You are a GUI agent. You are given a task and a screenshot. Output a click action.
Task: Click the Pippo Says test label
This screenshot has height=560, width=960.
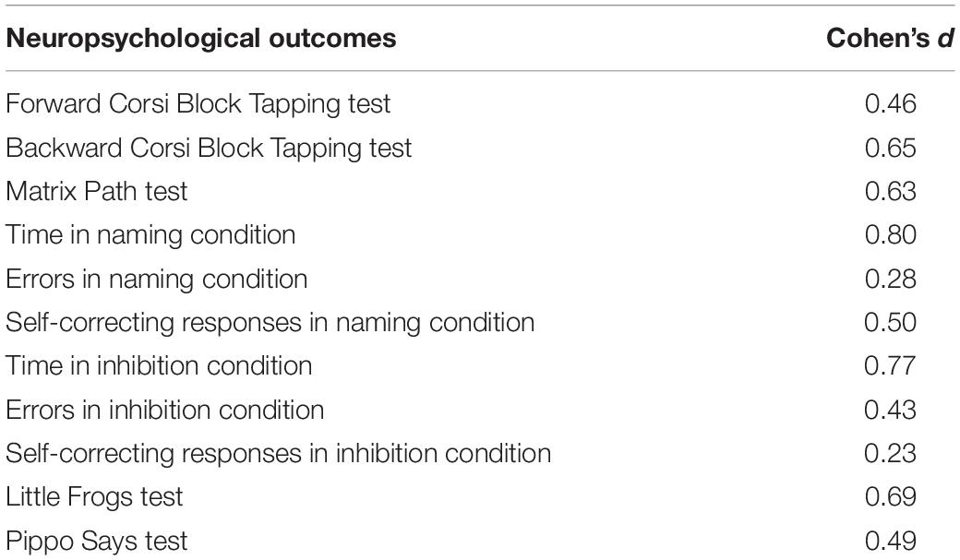[96, 541]
